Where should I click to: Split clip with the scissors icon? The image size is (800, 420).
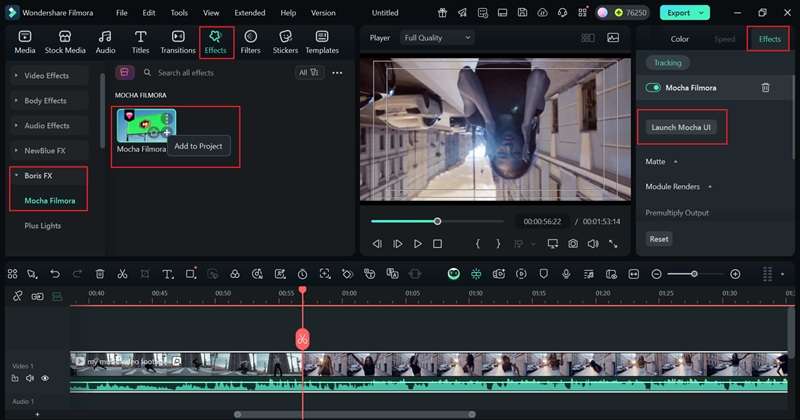click(122, 274)
